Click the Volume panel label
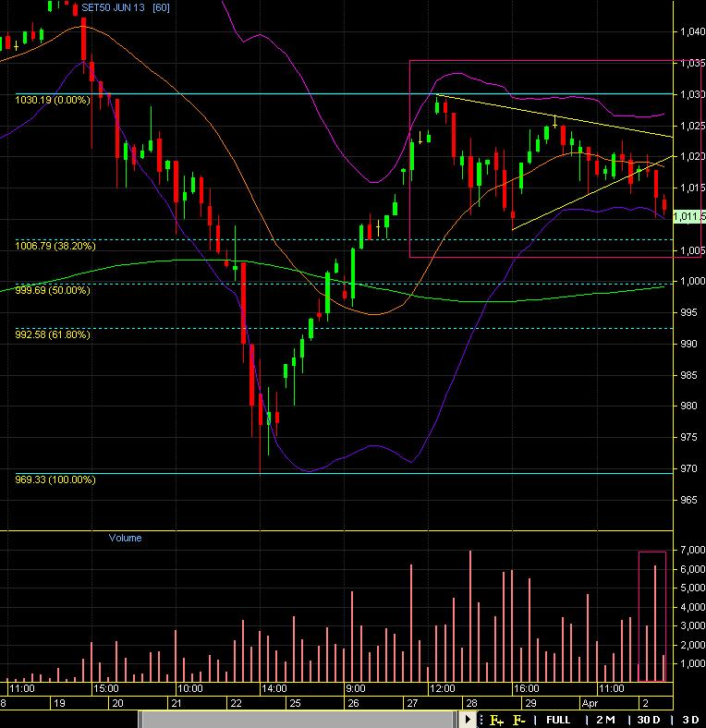The image size is (706, 728). (125, 538)
